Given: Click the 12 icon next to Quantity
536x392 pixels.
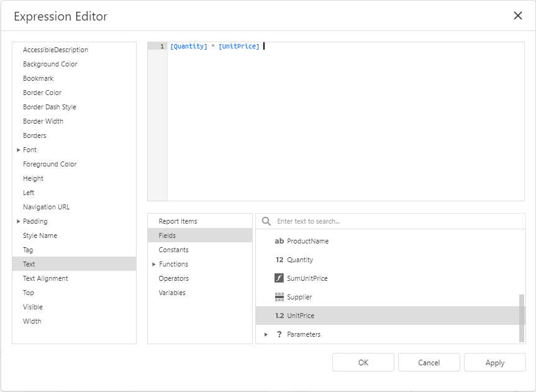Looking at the screenshot, I should pos(279,260).
